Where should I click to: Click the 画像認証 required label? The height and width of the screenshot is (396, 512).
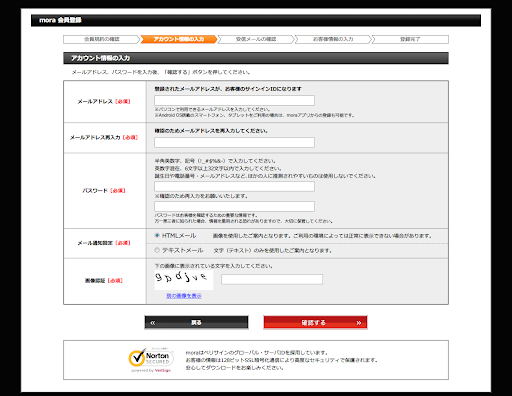pos(104,281)
